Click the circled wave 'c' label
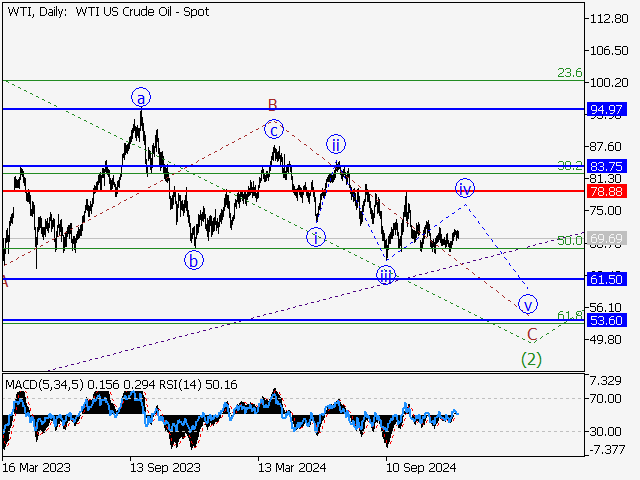The image size is (640, 480). click(274, 129)
